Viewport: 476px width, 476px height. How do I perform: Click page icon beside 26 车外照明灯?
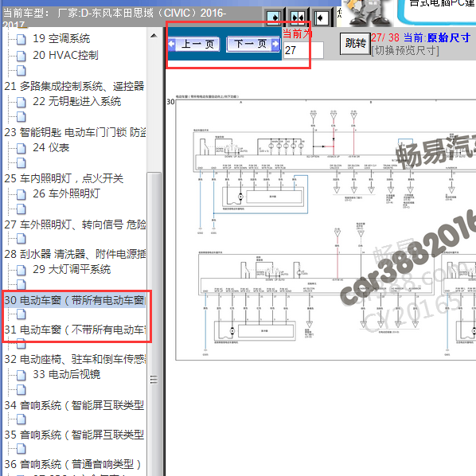click(21, 194)
